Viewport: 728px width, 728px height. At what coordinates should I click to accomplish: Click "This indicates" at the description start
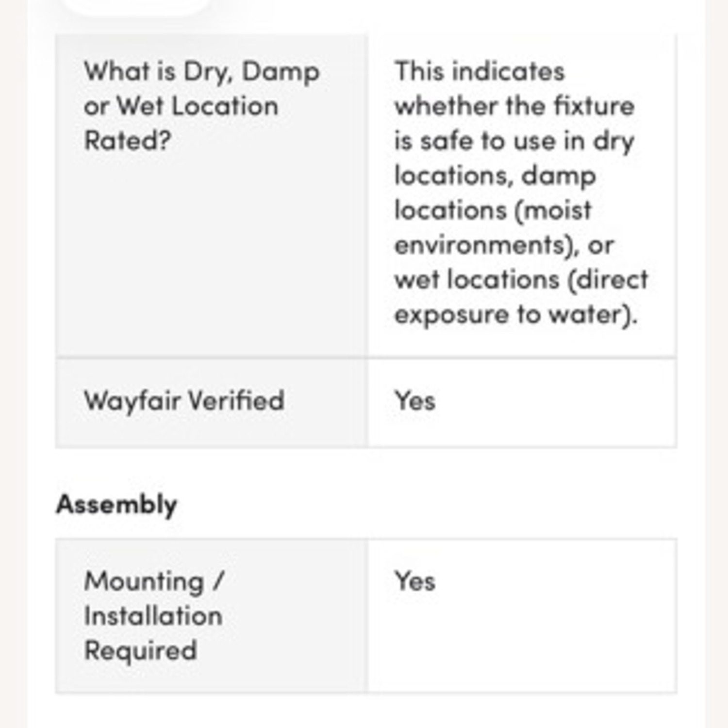480,72
